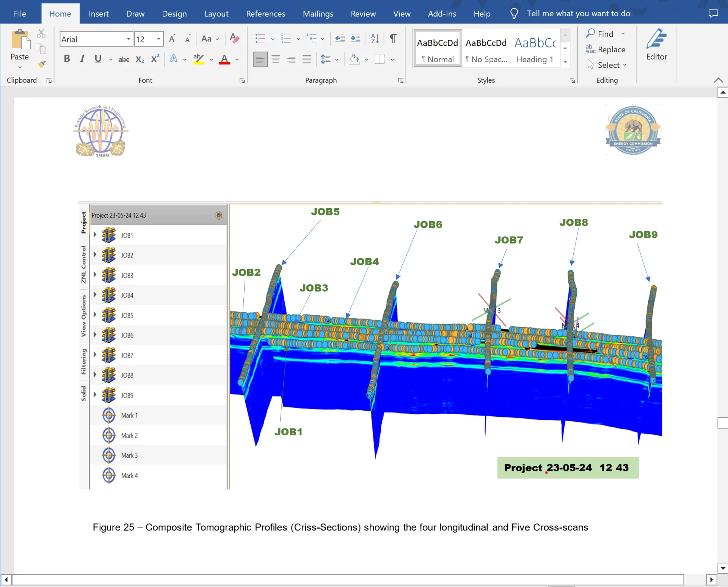Apply the Normal style
The image size is (728, 587).
[438, 49]
